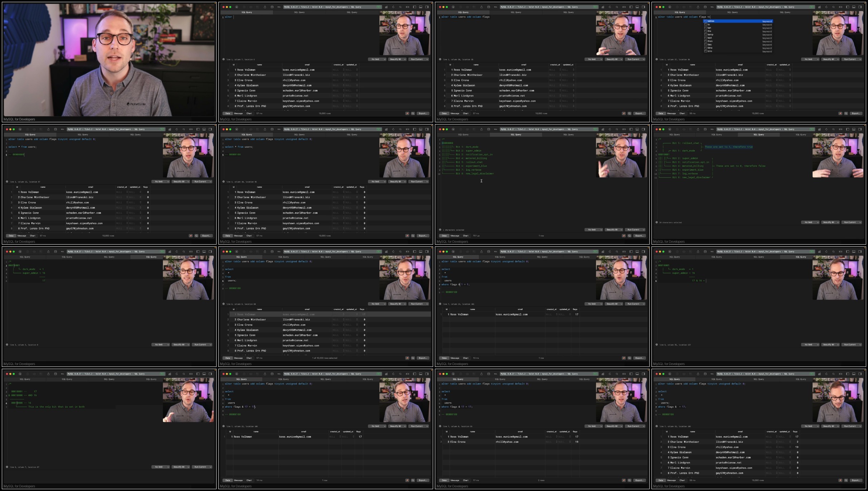Open the No limit dropdown in the autocomplete frame
This screenshot has height=491, width=868.
[x=810, y=59]
